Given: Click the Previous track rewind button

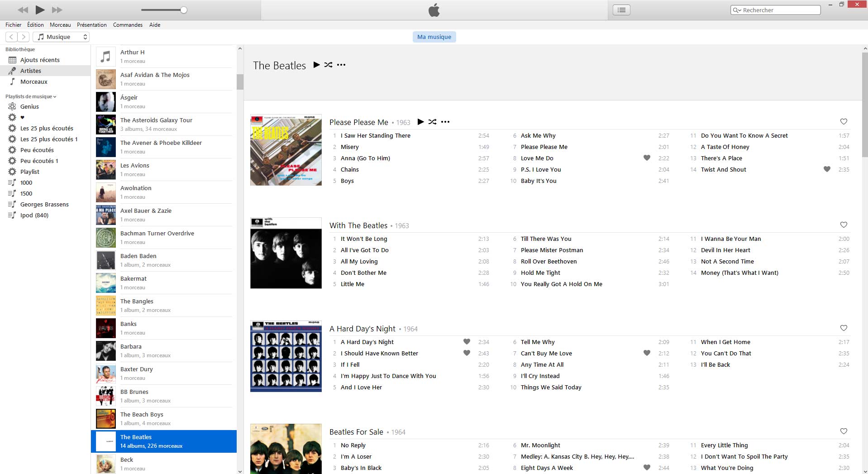Looking at the screenshot, I should click(23, 10).
